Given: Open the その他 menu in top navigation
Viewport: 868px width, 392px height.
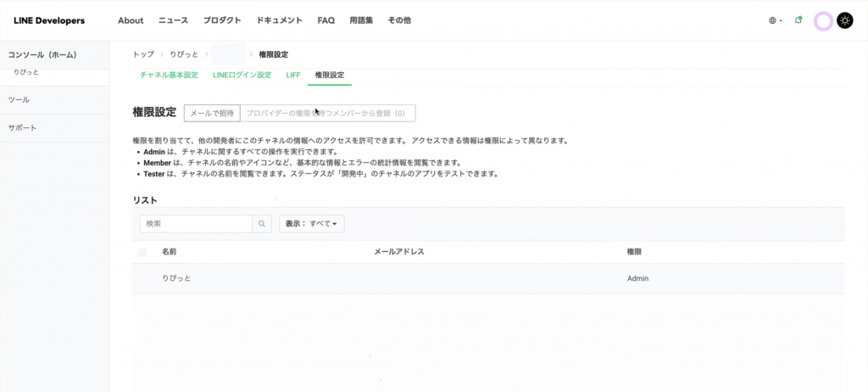Looking at the screenshot, I should 399,20.
